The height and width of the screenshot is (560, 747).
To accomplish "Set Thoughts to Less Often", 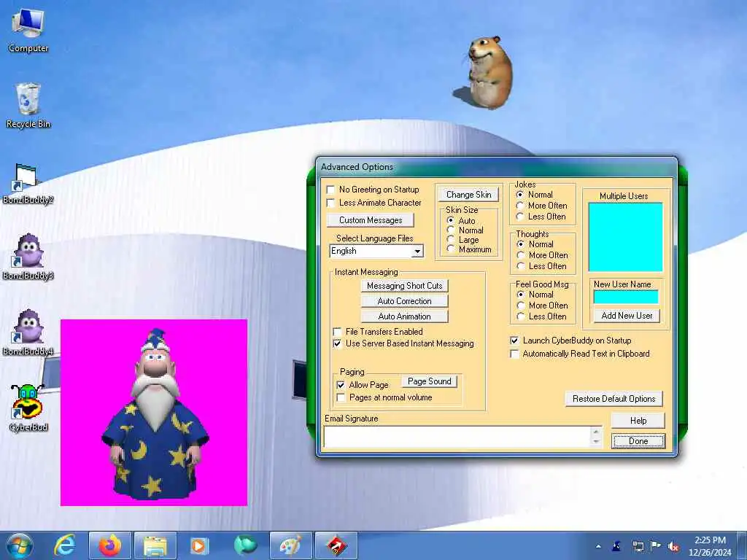I will click(x=521, y=265).
